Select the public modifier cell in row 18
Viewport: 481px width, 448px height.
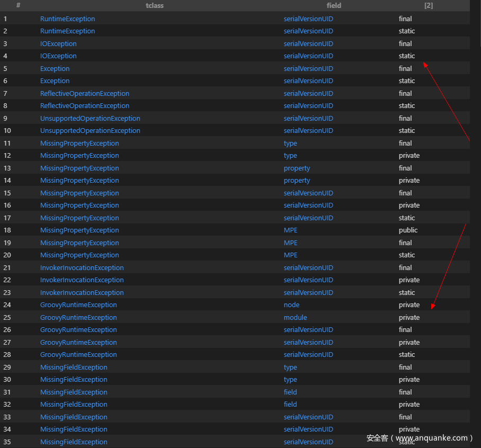pos(408,230)
